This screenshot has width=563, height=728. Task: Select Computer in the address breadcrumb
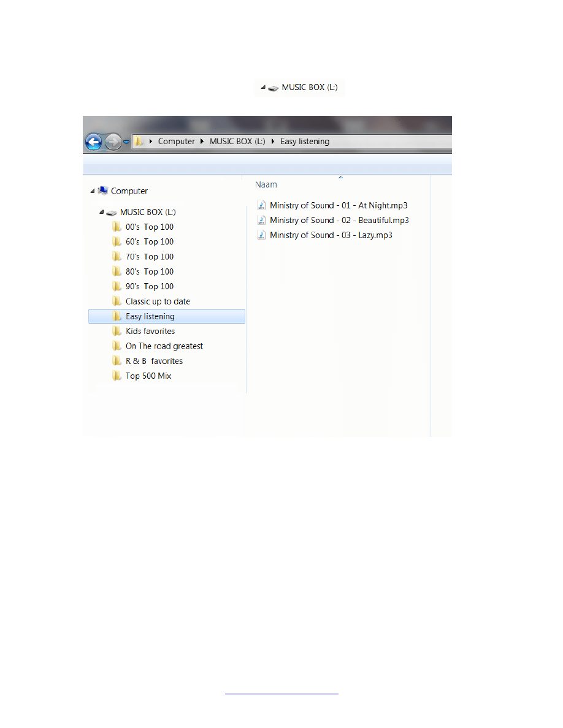click(176, 142)
